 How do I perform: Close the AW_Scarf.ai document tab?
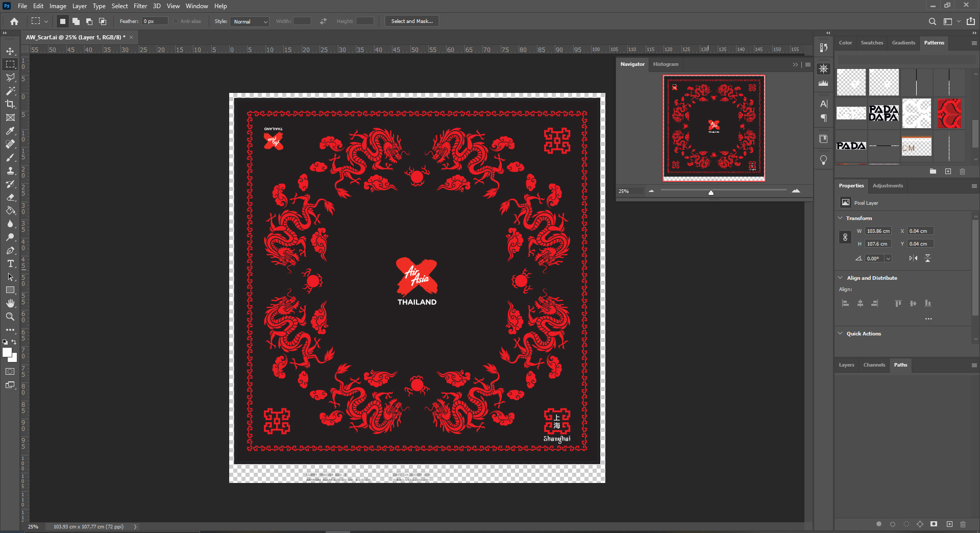(x=131, y=37)
